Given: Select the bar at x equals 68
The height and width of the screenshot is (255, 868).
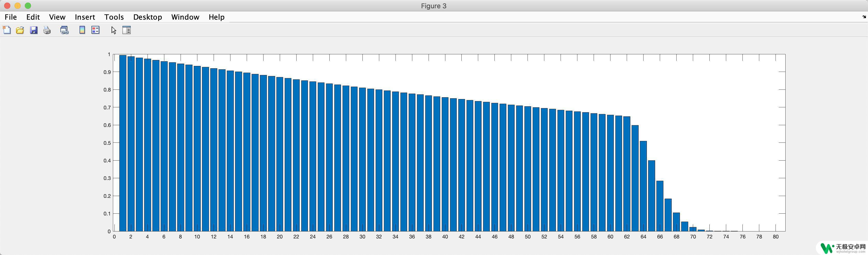Looking at the screenshot, I should (676, 222).
